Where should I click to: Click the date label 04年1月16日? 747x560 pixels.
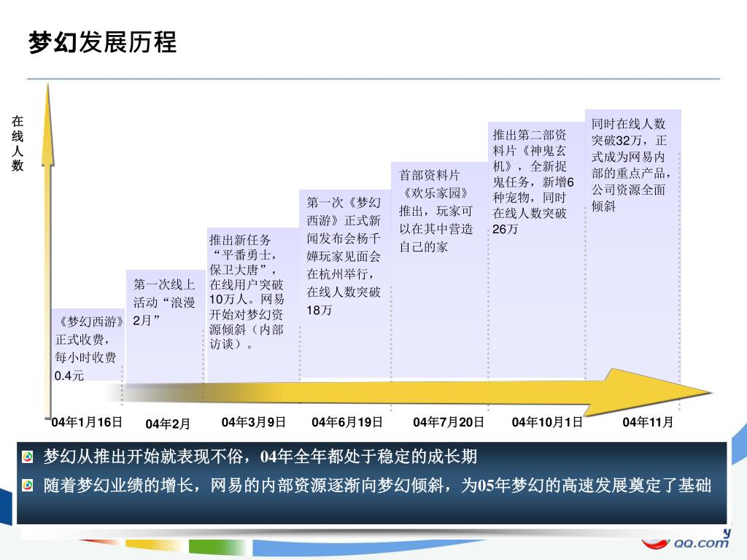(x=87, y=422)
